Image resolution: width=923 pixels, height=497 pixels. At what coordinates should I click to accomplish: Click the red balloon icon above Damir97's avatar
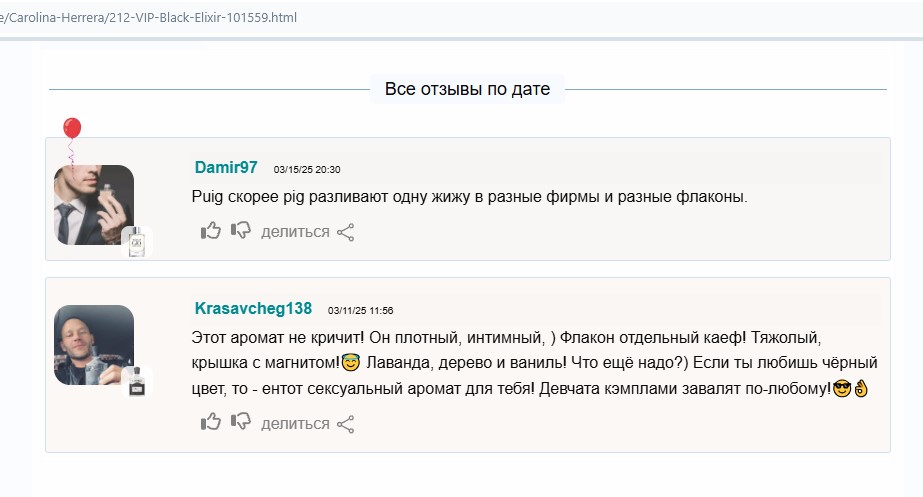72,131
